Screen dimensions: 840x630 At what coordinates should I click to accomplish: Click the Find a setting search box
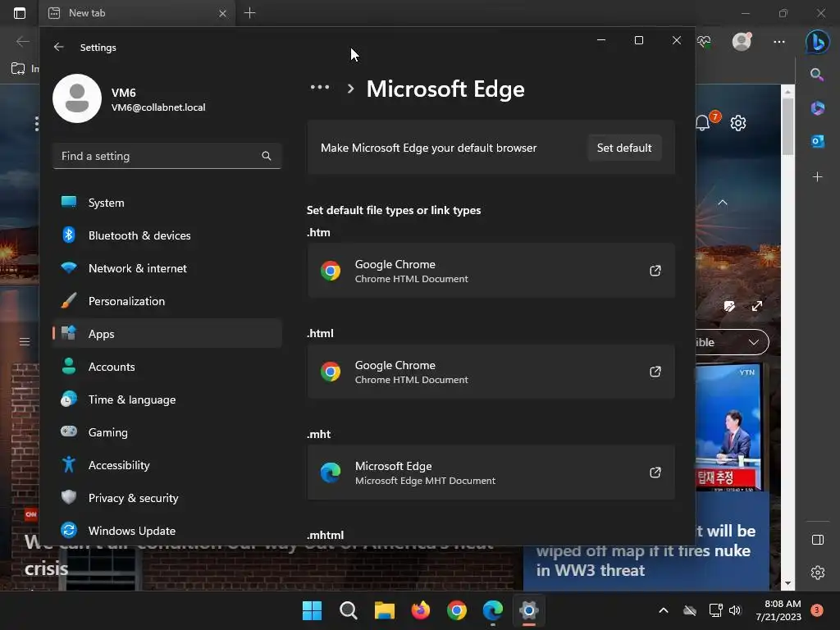167,156
